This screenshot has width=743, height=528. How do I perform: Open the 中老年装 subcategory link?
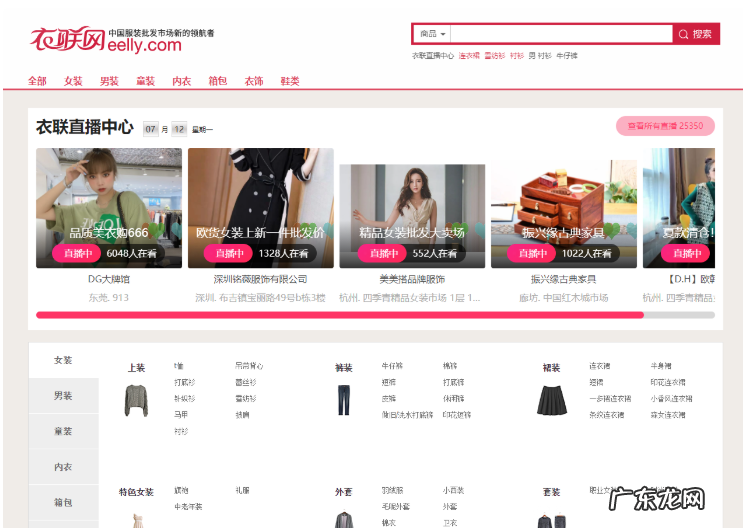[x=188, y=507]
